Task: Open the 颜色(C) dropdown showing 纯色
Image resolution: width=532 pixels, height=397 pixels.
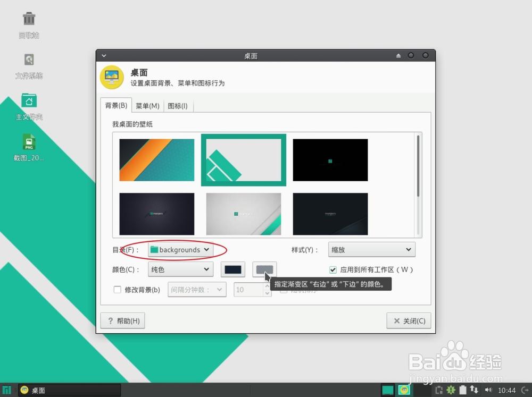Action: click(x=180, y=269)
